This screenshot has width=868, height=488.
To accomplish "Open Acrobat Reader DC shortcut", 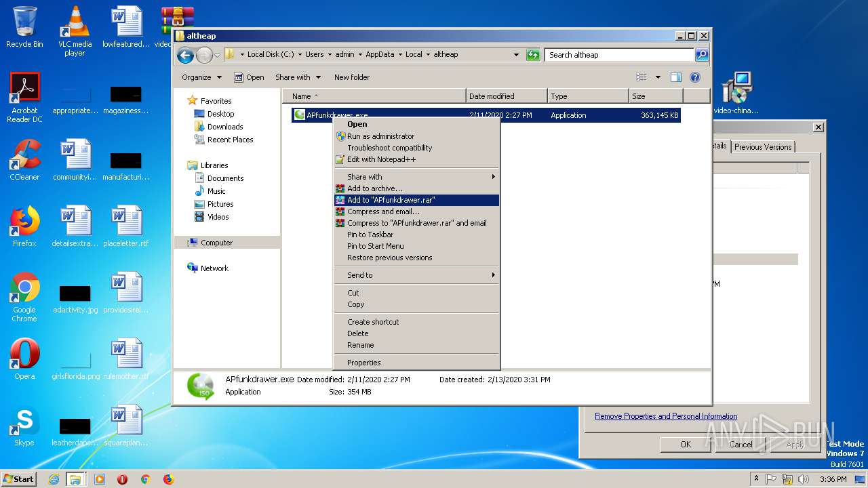I will coord(24,98).
